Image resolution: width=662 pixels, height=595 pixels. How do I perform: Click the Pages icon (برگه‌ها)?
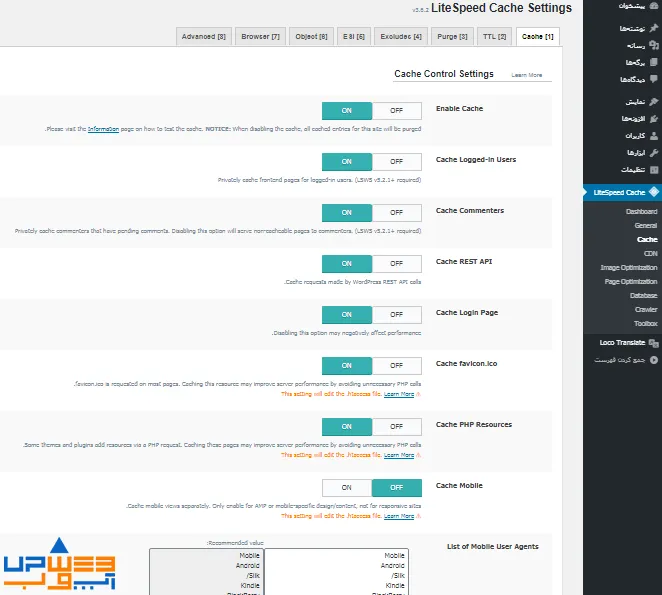coord(654,62)
